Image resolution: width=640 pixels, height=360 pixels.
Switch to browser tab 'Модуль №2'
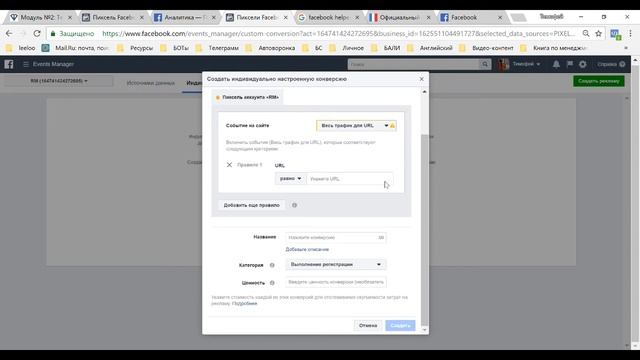[x=41, y=18]
